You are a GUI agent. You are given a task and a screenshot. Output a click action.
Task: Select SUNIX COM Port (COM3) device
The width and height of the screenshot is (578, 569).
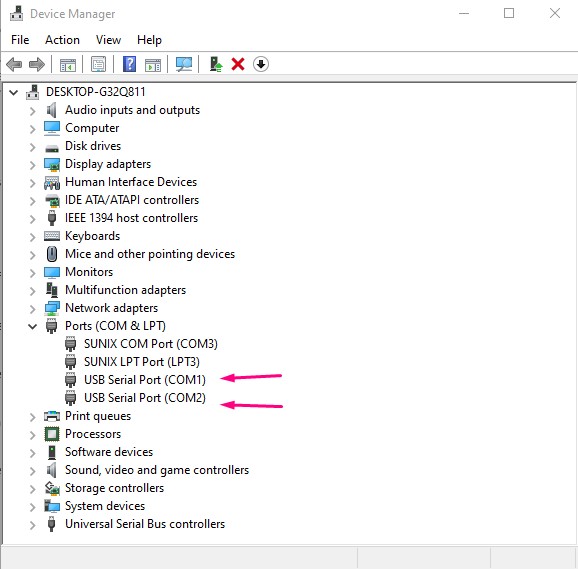click(151, 344)
